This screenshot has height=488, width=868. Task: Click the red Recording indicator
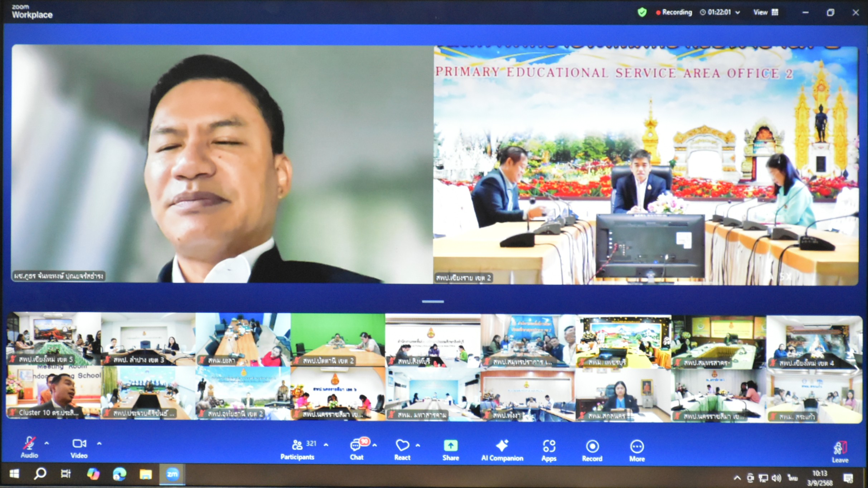(674, 13)
